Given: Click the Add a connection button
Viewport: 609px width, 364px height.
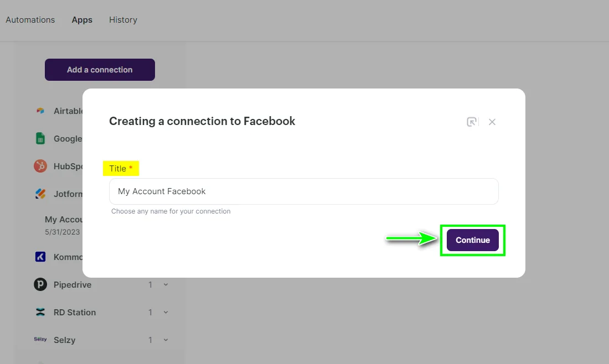Looking at the screenshot, I should pos(100,69).
